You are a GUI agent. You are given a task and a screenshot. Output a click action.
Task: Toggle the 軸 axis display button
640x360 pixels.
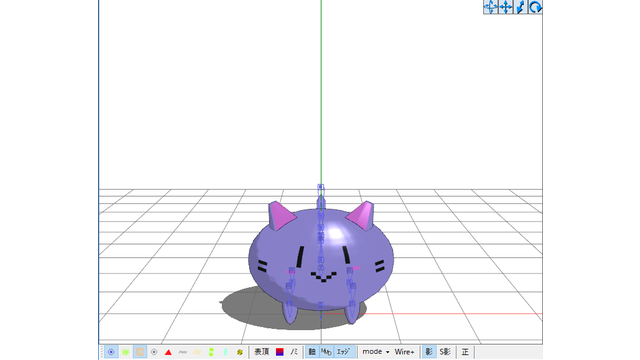click(312, 352)
